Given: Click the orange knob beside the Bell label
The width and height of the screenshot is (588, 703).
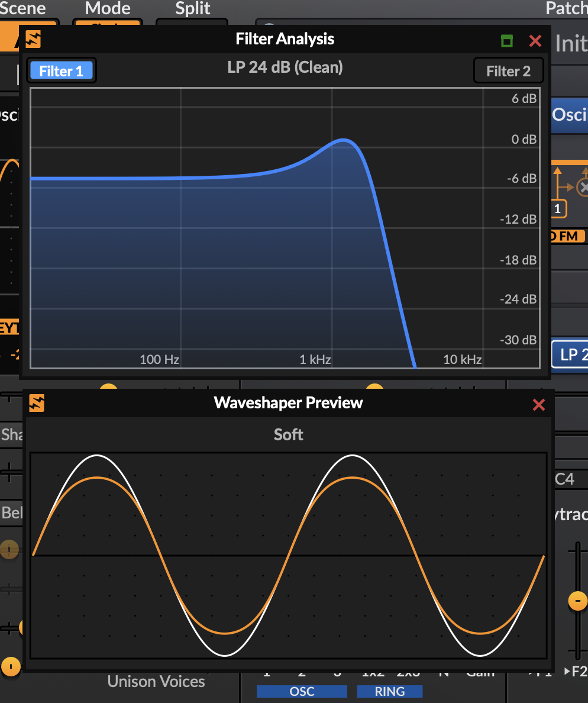Looking at the screenshot, I should [9, 549].
